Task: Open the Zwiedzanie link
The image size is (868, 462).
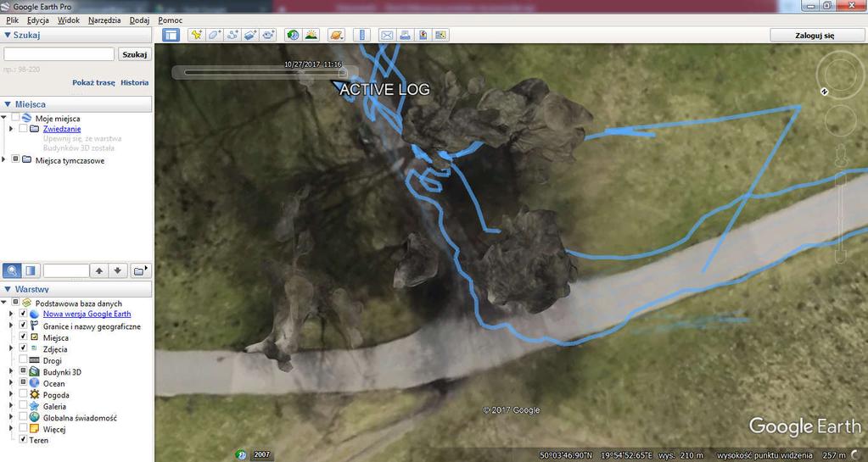Action: [x=62, y=128]
